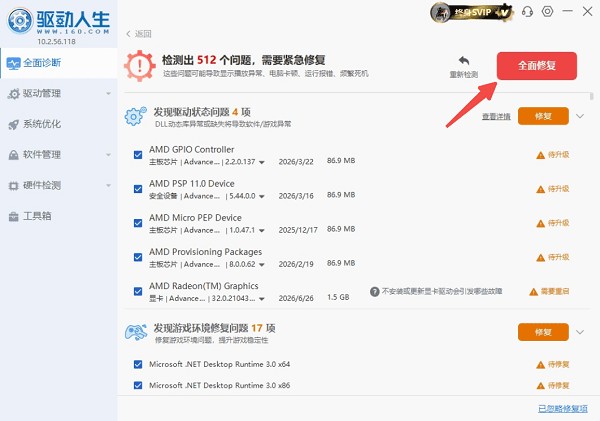Click the driver status gear icon
600x421 pixels.
[135, 116]
